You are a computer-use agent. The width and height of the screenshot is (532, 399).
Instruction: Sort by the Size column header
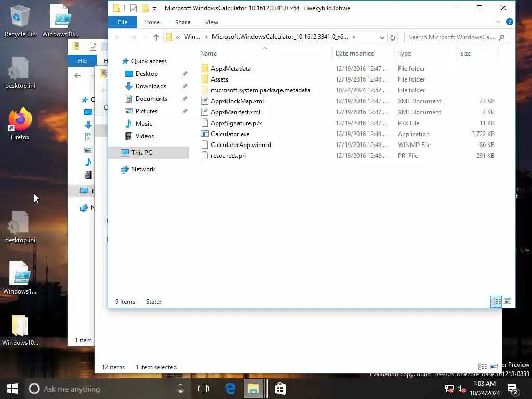pos(465,54)
